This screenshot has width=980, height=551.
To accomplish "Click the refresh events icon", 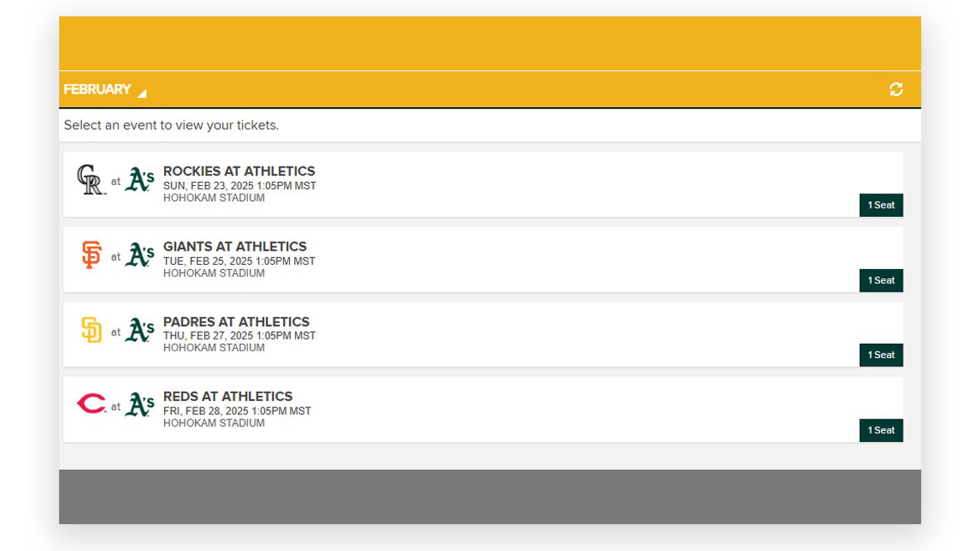I will point(896,89).
